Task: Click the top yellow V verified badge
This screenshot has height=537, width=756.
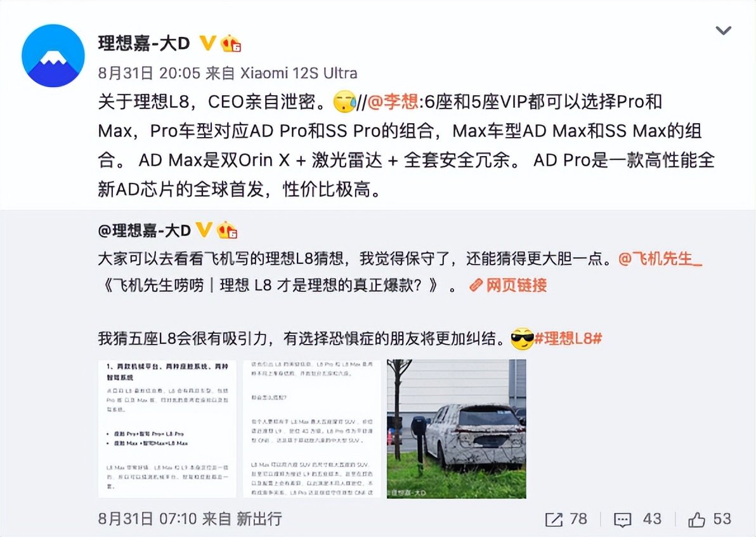Action: 208,43
